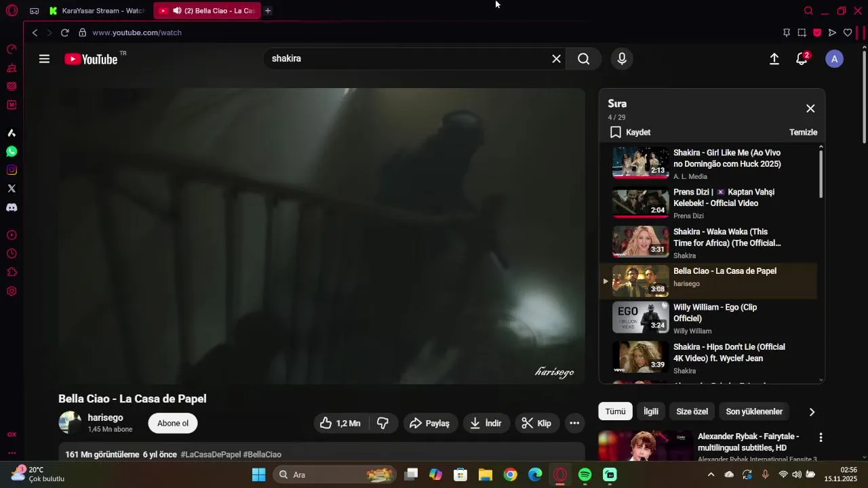Open Extensions from the Opera sidebar
868x488 pixels.
(x=12, y=272)
